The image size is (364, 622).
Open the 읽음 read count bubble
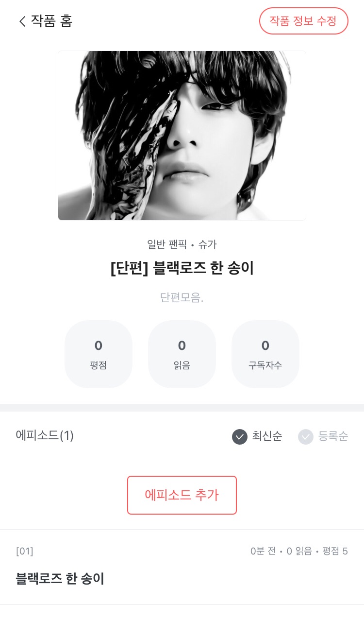pyautogui.click(x=182, y=354)
